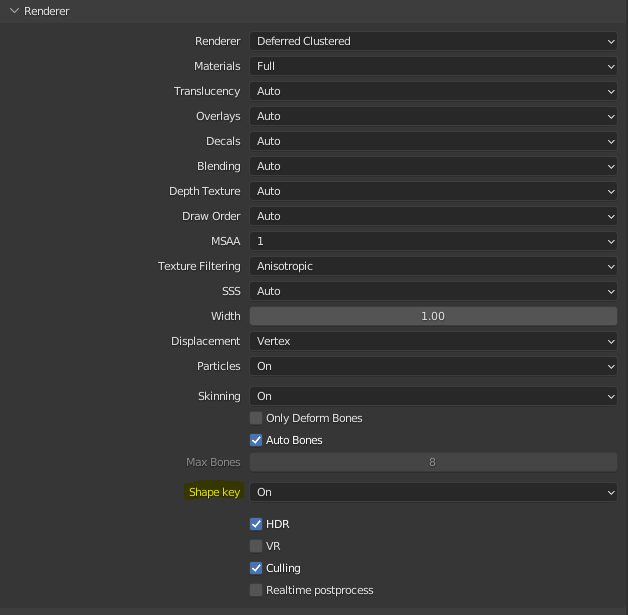Open the MSAA dropdown
628x615 pixels.
pos(432,241)
